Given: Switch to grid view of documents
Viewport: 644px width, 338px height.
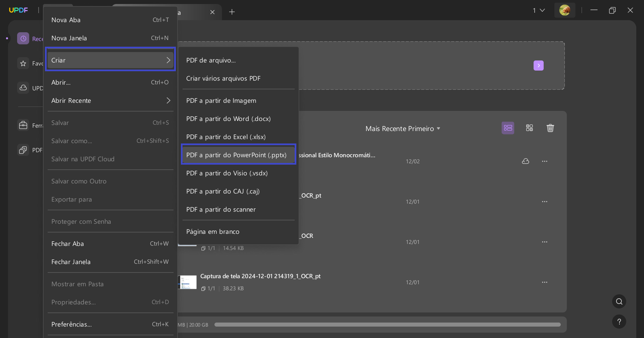Looking at the screenshot, I should pos(529,128).
